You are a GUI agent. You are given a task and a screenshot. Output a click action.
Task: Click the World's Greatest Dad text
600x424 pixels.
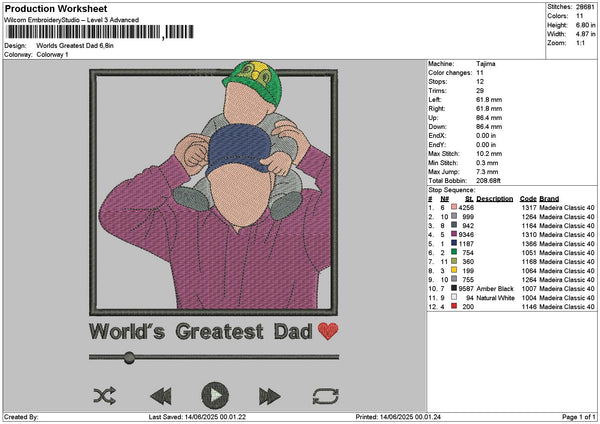tap(201, 331)
